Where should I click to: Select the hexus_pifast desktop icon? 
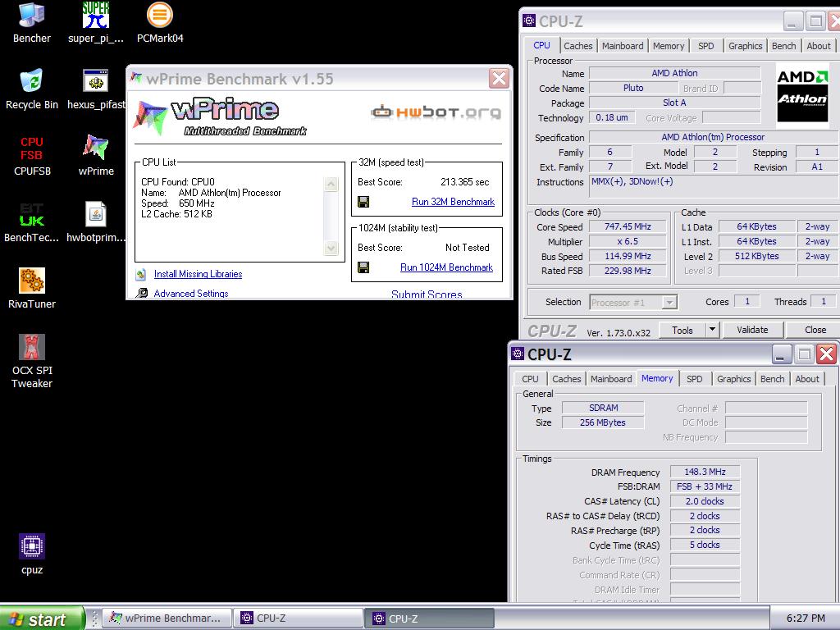(x=96, y=90)
